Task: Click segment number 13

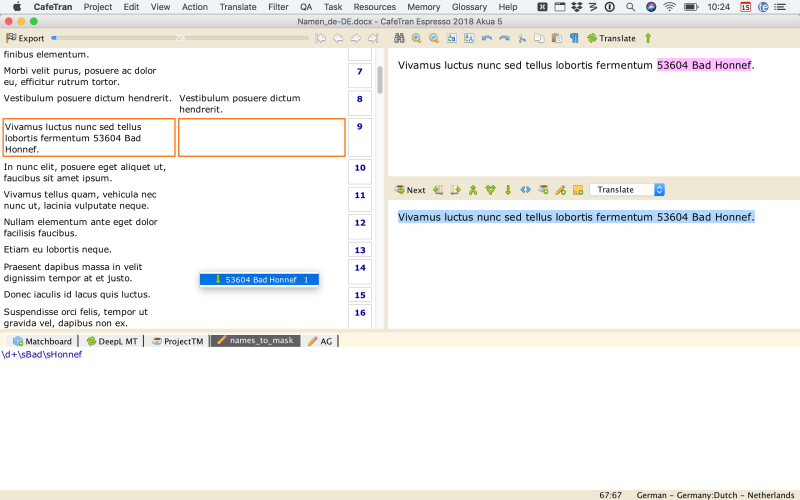Action: pyautogui.click(x=360, y=250)
